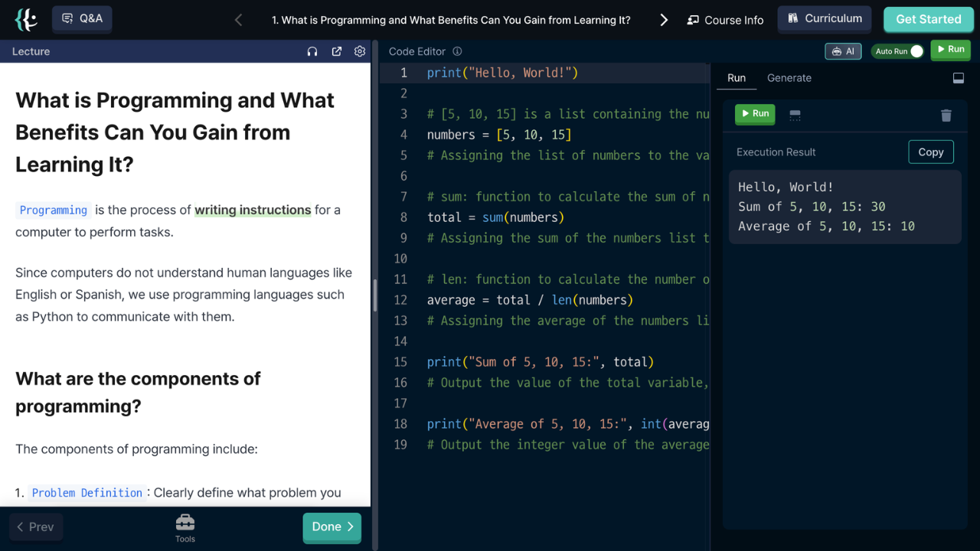980x551 pixels.
Task: Open lecture settings gear icon
Action: pyautogui.click(x=360, y=51)
